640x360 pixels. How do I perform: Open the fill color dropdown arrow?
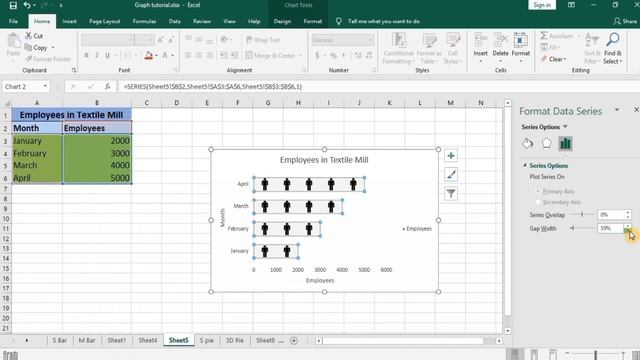tap(156, 56)
